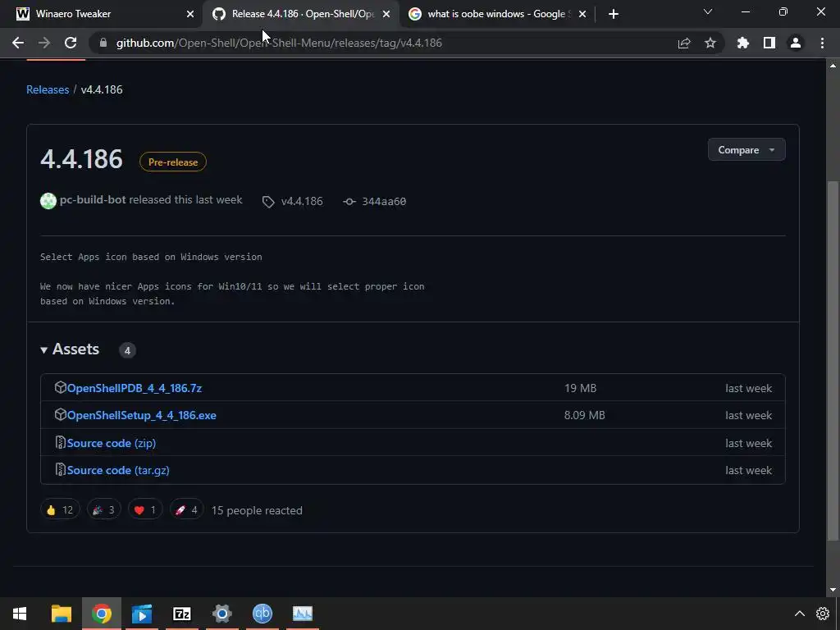The height and width of the screenshot is (630, 840).
Task: Click the 19 MB file size
Action: pos(580,388)
